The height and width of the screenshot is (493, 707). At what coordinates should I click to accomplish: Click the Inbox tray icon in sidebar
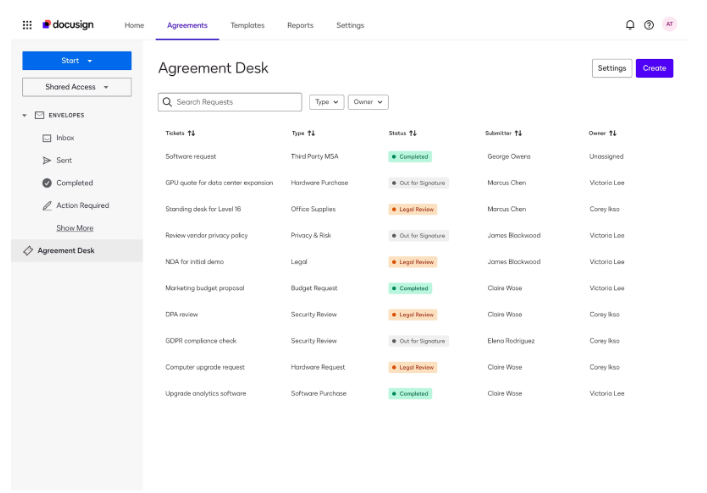coord(47,138)
